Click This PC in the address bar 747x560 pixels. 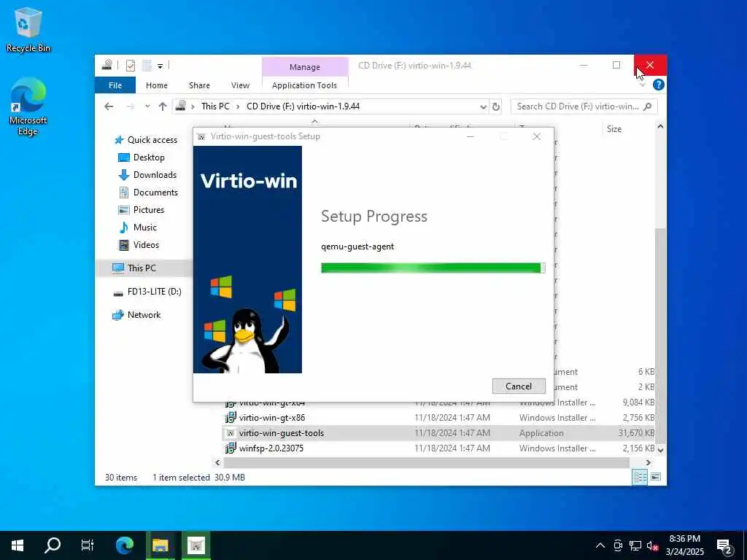tap(215, 106)
